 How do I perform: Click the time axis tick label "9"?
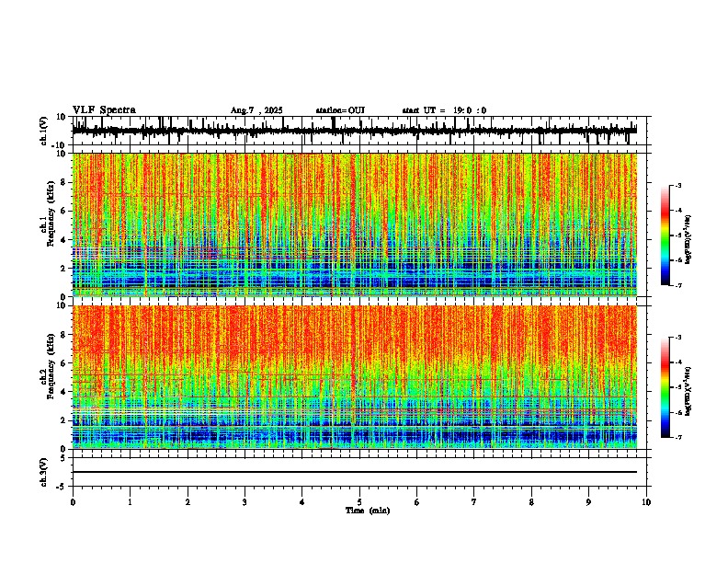pyautogui.click(x=588, y=502)
